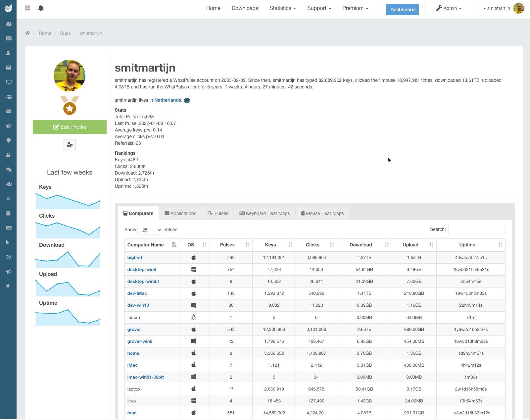Open the Keyboard Heat Maps tab
The width and height of the screenshot is (530, 420).
click(265, 213)
